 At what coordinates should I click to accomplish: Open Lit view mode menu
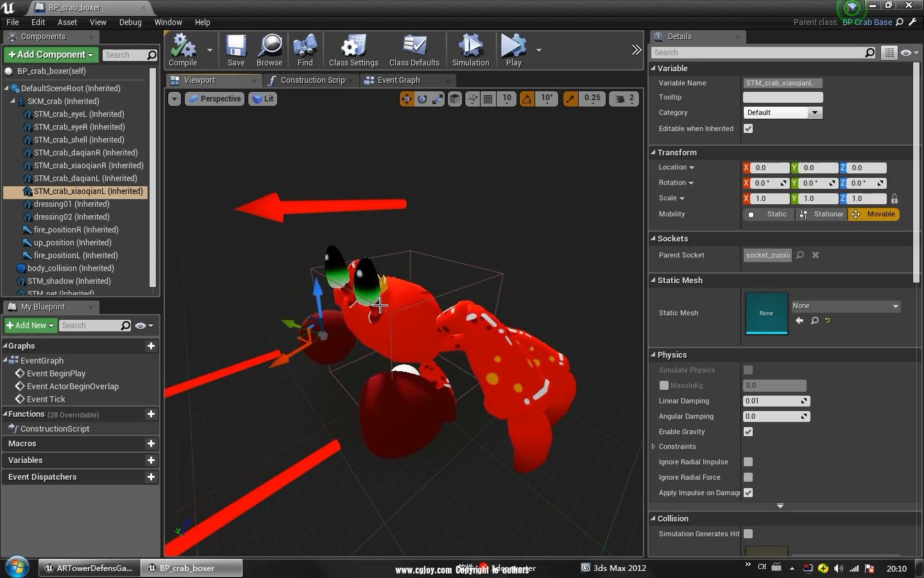(x=262, y=99)
